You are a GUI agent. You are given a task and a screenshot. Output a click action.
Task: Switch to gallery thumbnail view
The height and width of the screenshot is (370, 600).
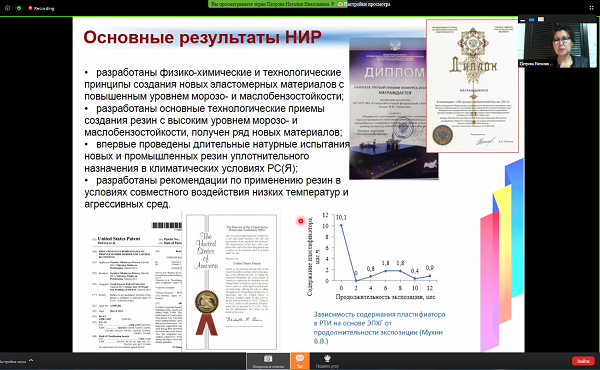[x=541, y=19]
